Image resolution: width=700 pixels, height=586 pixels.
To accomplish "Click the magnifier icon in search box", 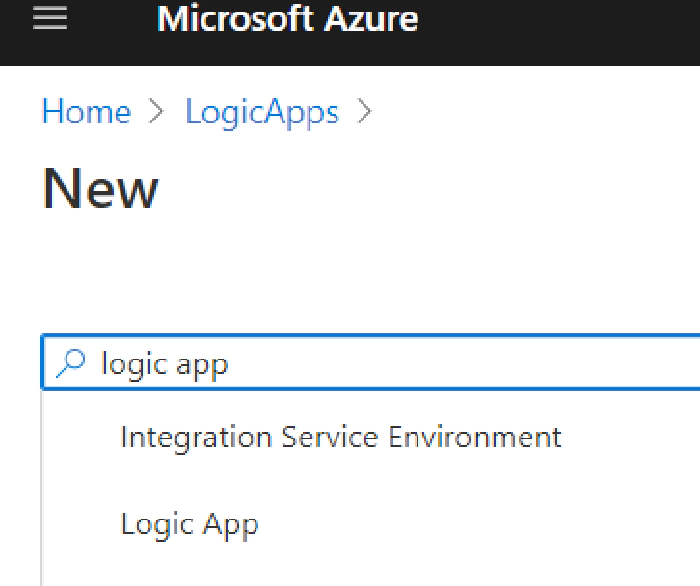I will tap(71, 363).
